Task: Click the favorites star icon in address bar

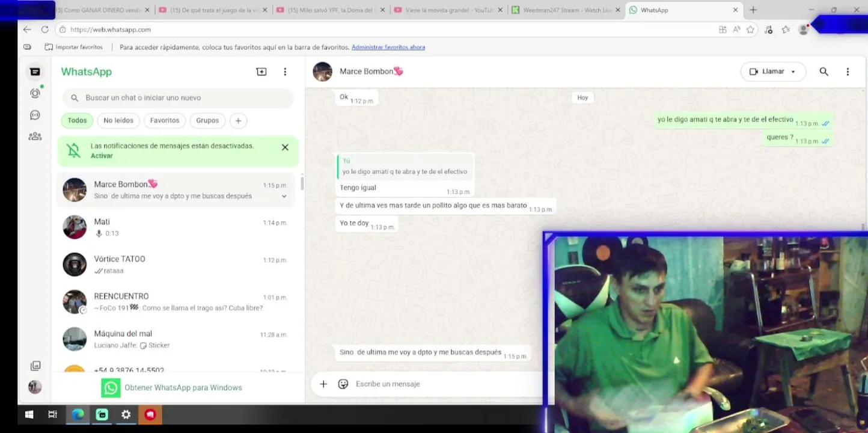Action: point(750,29)
